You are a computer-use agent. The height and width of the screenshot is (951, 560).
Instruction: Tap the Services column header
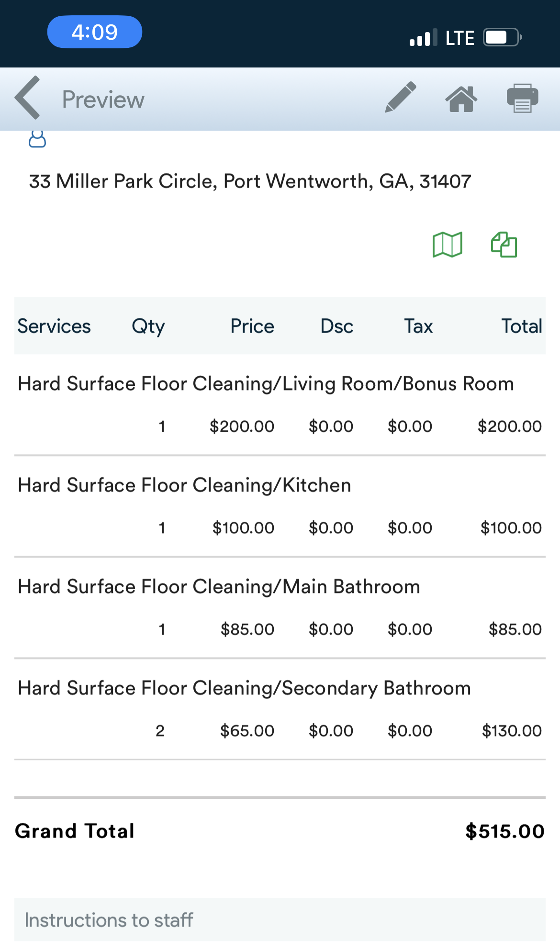pos(54,326)
